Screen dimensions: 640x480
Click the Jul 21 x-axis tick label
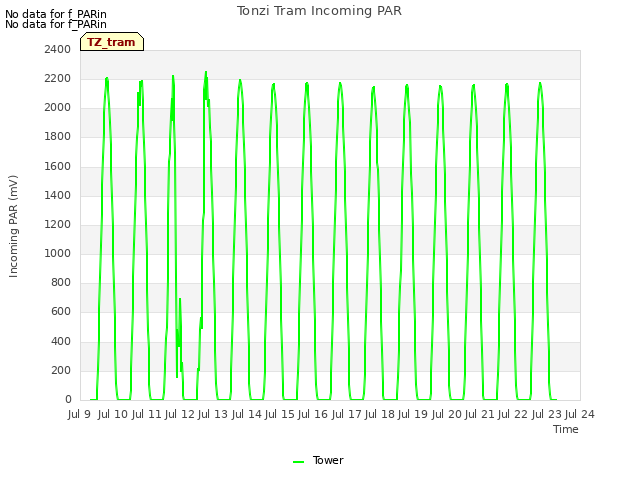click(480, 414)
